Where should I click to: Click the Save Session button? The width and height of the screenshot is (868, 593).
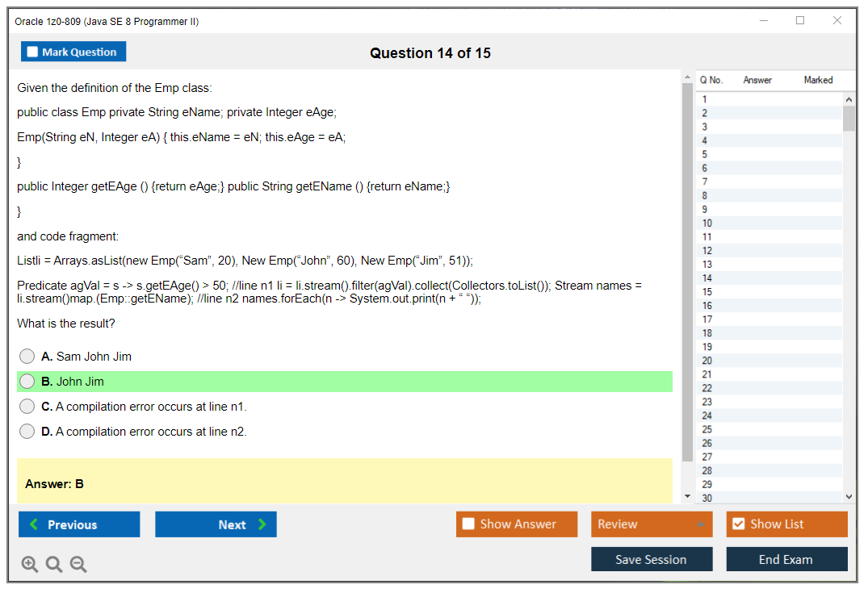click(x=652, y=558)
